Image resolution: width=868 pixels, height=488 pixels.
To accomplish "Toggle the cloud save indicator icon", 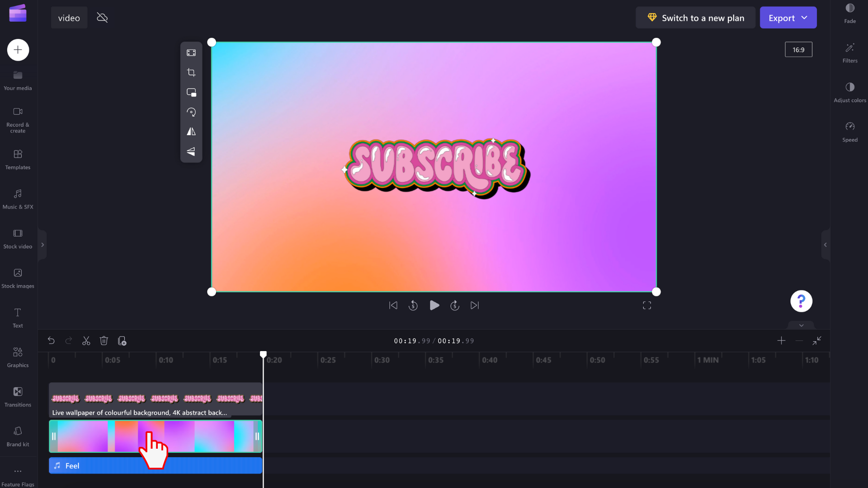I will point(103,18).
